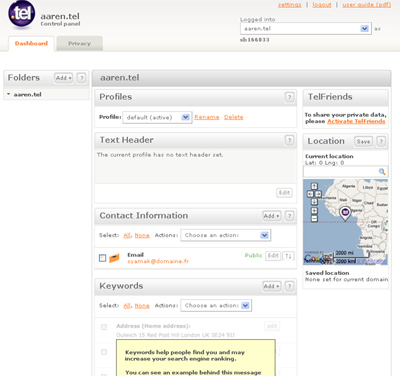Open help for the Text Header panel
The image size is (400, 376).
[289, 140]
